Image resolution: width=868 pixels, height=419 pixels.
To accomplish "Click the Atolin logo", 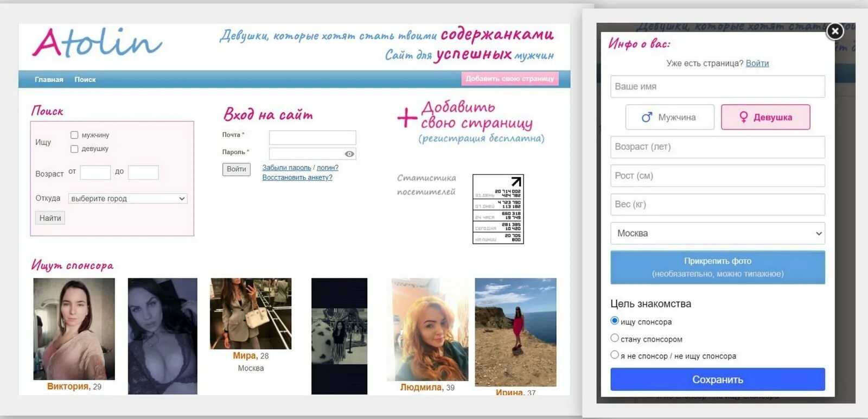I will 97,43.
